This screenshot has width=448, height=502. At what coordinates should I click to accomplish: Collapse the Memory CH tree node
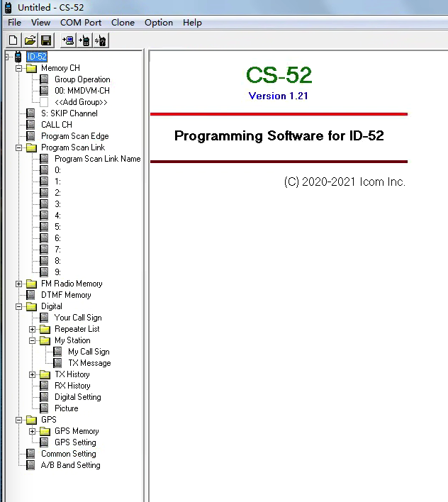point(19,68)
